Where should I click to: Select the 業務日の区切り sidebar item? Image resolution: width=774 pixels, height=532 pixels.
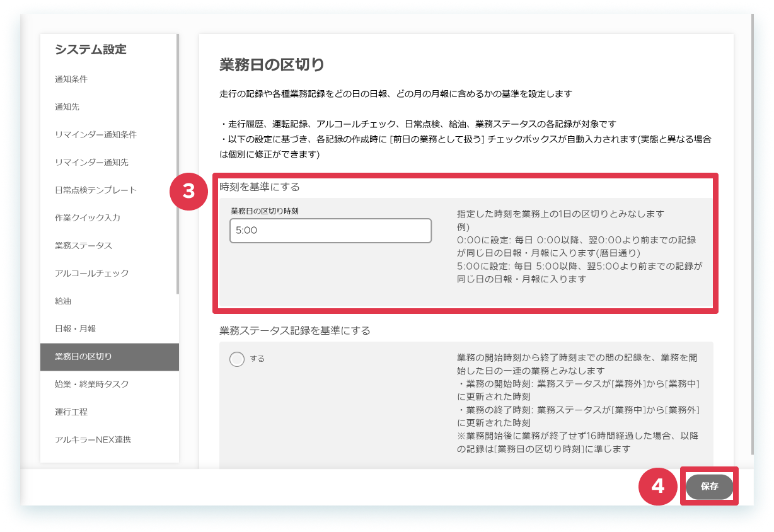[x=109, y=357]
